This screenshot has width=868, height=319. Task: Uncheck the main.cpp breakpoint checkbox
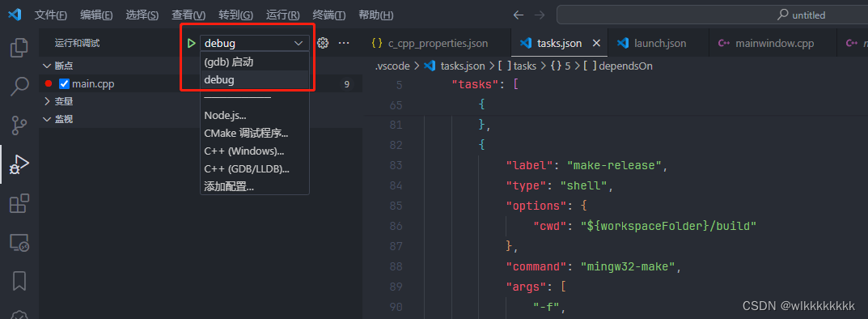point(64,84)
